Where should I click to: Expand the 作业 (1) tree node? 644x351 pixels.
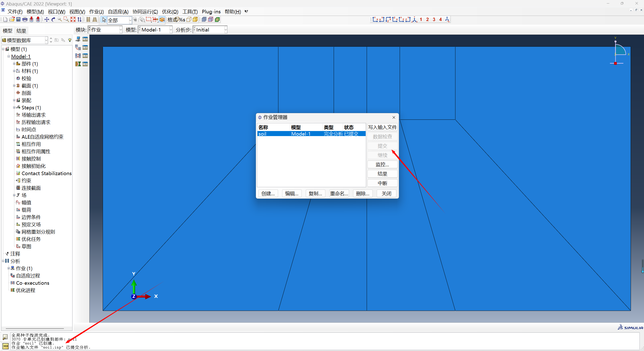point(9,268)
